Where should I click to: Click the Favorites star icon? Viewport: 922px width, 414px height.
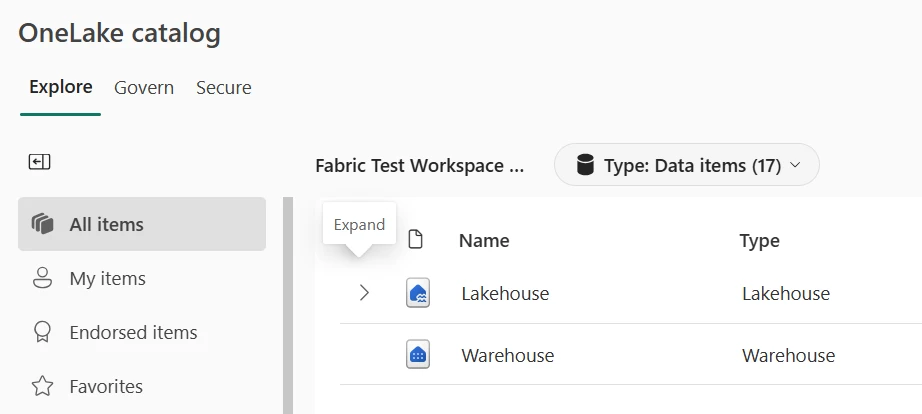point(42,386)
